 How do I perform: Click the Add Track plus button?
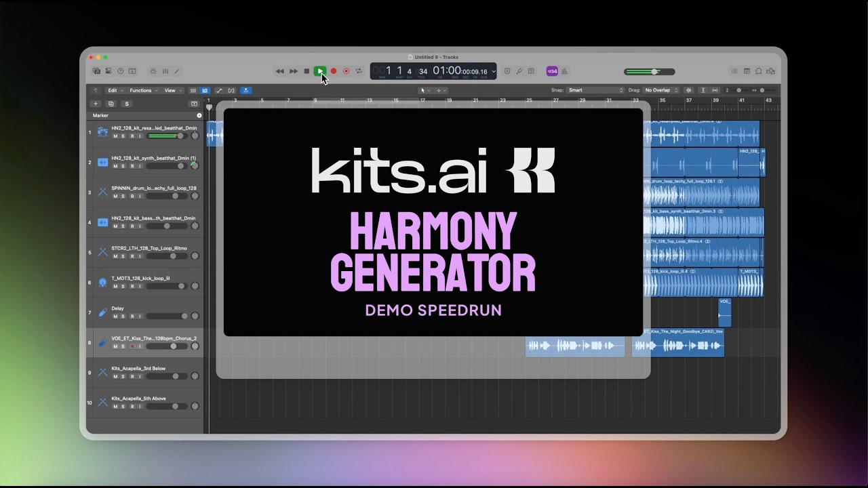point(96,104)
